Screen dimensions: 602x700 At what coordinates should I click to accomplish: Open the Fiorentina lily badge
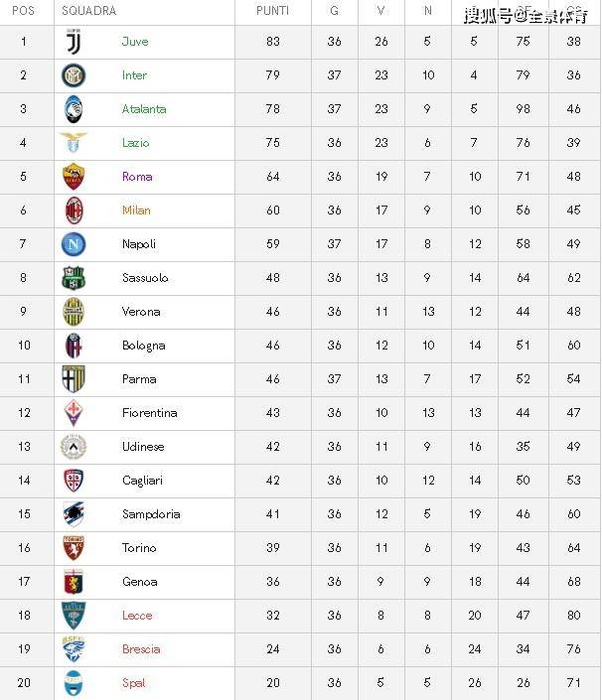coord(74,413)
